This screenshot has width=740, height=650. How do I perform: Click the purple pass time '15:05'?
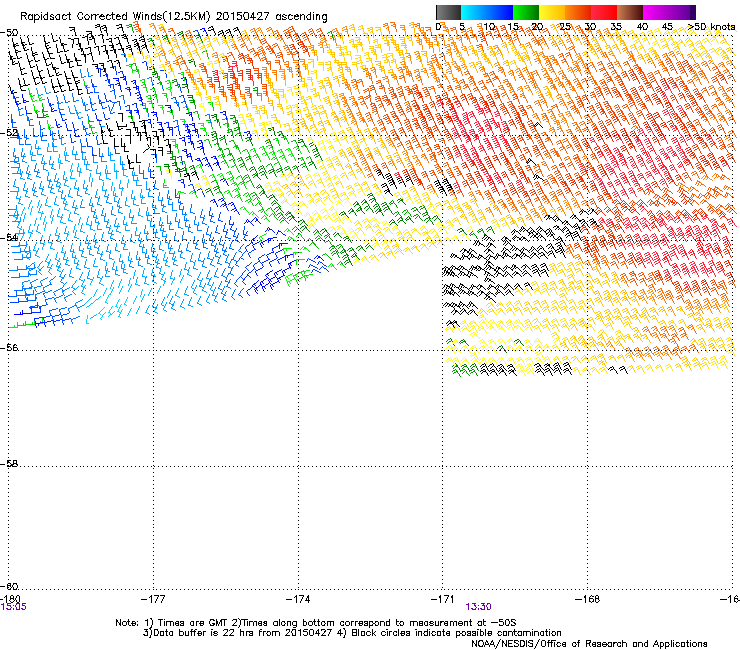[x=13, y=607]
